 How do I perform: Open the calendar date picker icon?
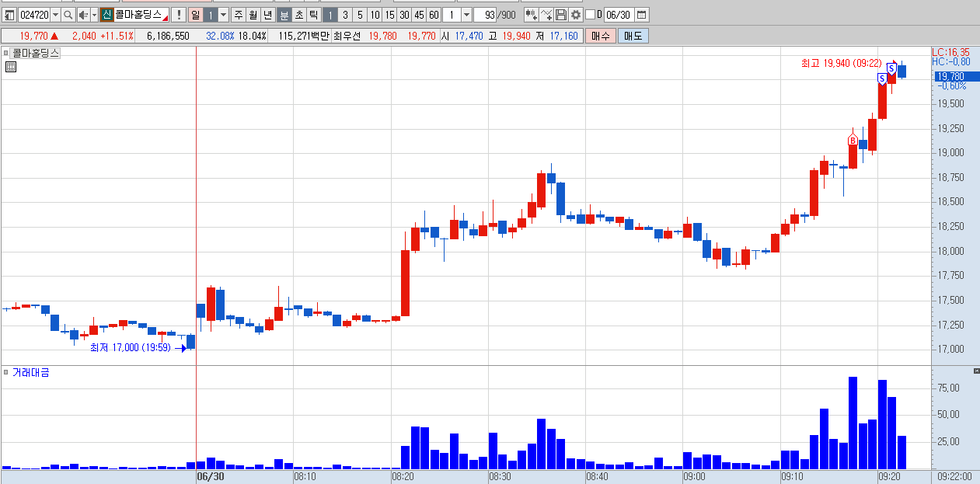[x=641, y=15]
